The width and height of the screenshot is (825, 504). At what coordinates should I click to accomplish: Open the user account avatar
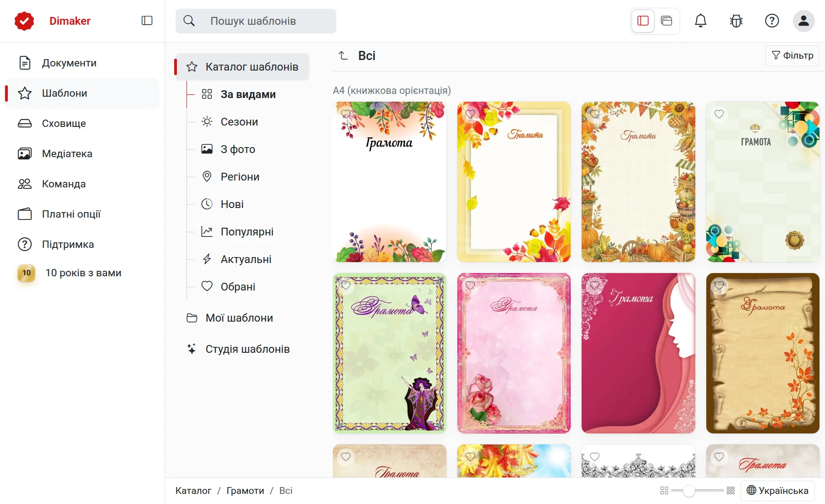click(804, 21)
